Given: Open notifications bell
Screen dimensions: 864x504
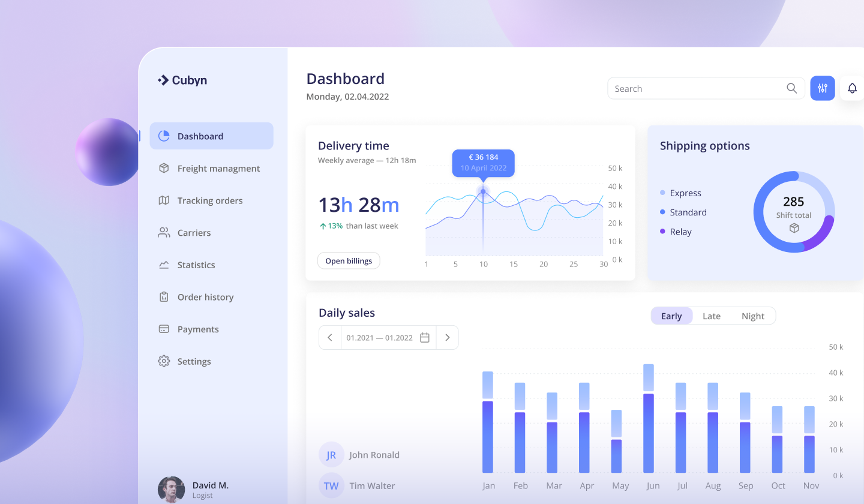Looking at the screenshot, I should [852, 88].
